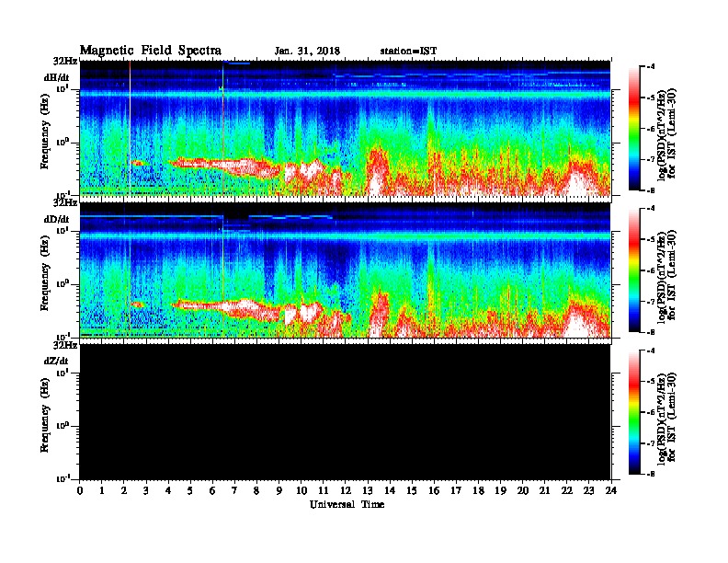Click the hour 3 tick label on the time axis
Screen dimensions: 728x563
(x=146, y=490)
